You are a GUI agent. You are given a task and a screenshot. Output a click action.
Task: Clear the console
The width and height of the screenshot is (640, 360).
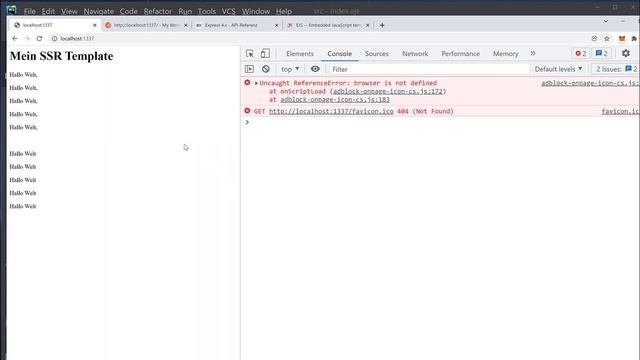266,69
